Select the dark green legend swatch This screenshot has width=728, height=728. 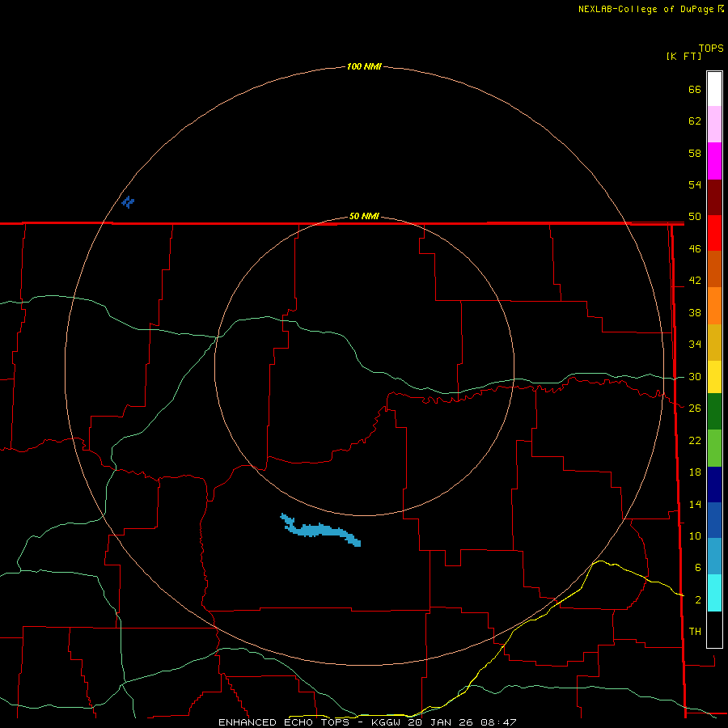click(714, 412)
